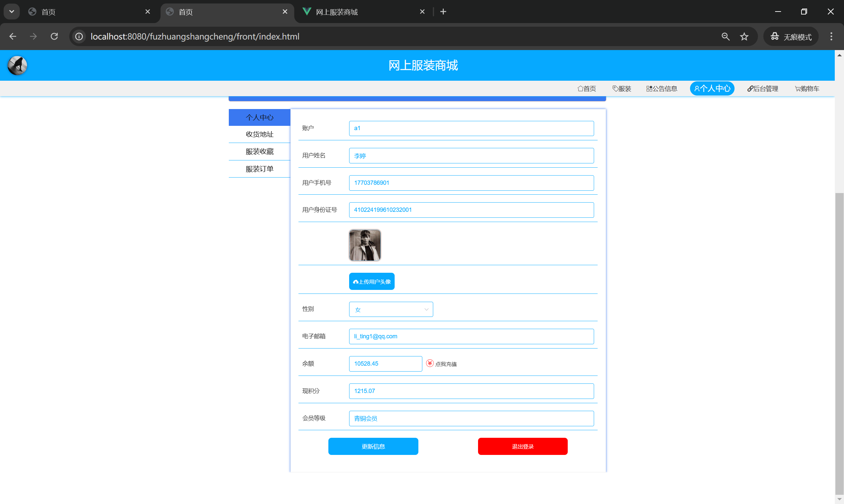
Task: Click the 电子邮箱 input field
Action: [x=471, y=336]
